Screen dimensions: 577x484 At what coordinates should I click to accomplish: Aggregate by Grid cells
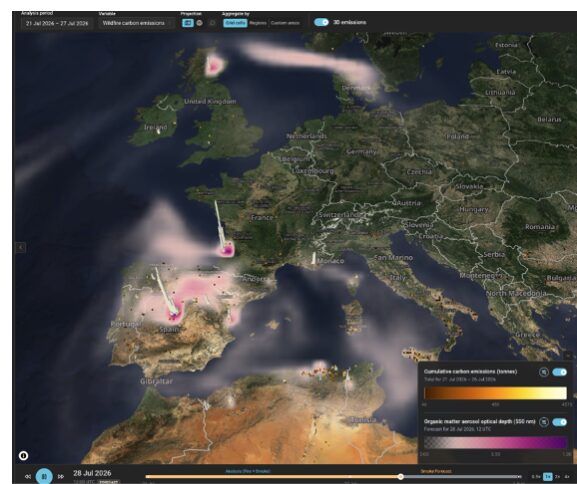click(235, 23)
